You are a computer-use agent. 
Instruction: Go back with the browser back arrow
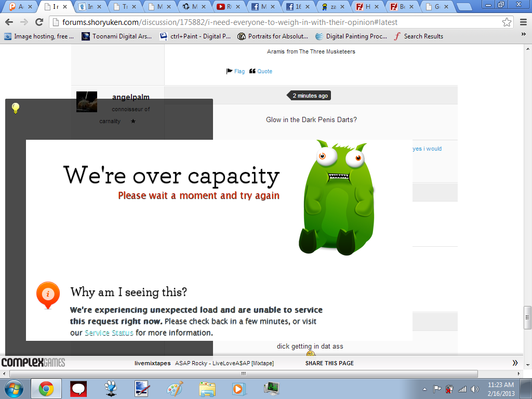(9, 22)
